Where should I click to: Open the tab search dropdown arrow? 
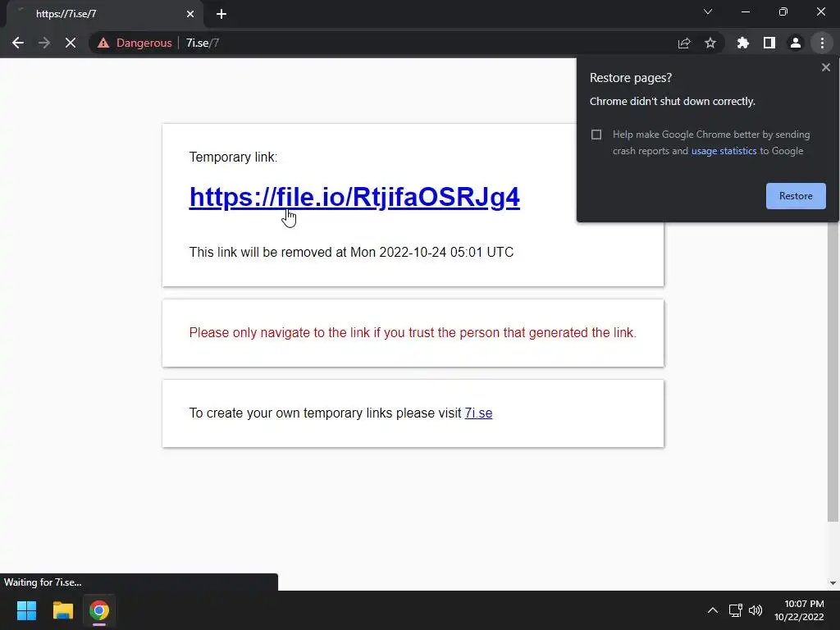[708, 11]
